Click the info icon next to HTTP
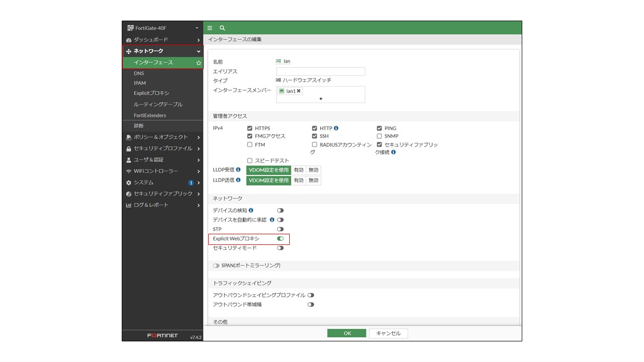The image size is (644, 362). pyautogui.click(x=336, y=128)
